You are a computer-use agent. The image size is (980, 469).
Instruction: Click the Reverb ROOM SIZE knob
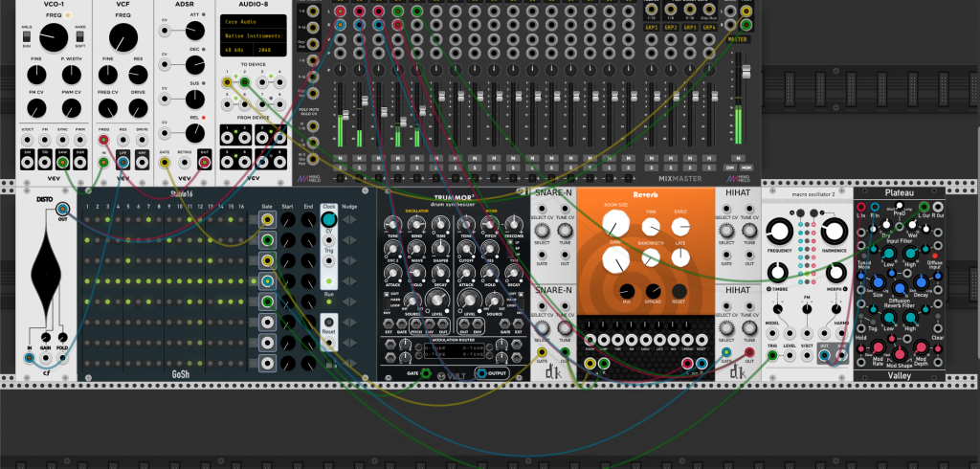tap(615, 224)
